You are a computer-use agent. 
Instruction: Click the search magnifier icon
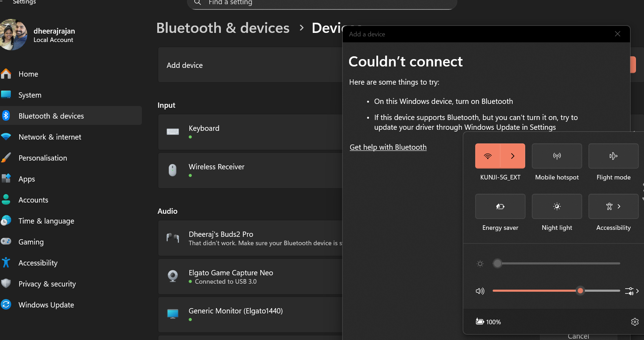(x=197, y=2)
